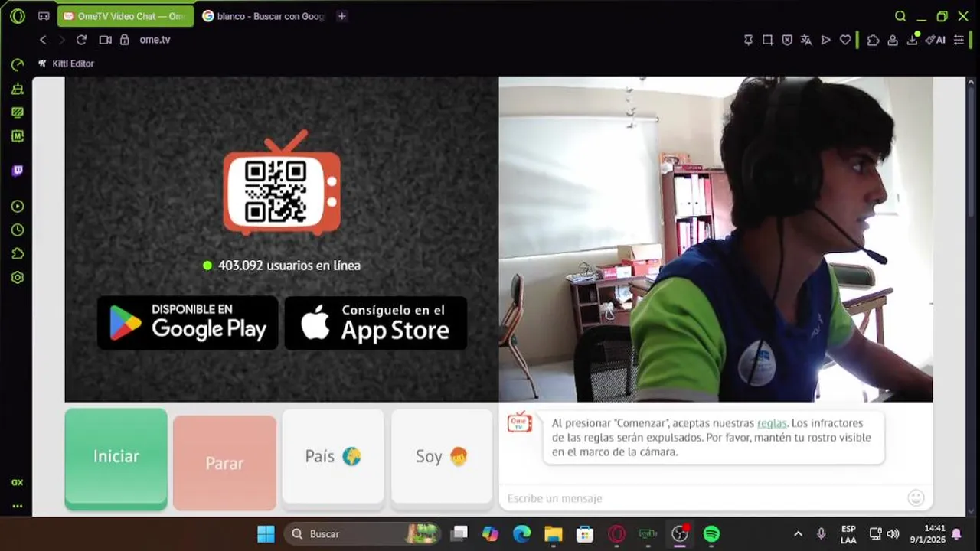Open the volume speaker tray icon

coord(893,534)
